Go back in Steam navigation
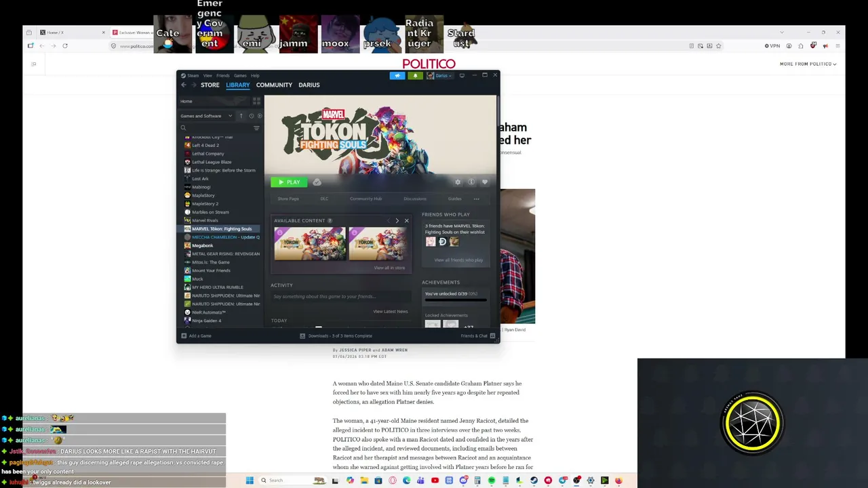868x488 pixels. 183,85
